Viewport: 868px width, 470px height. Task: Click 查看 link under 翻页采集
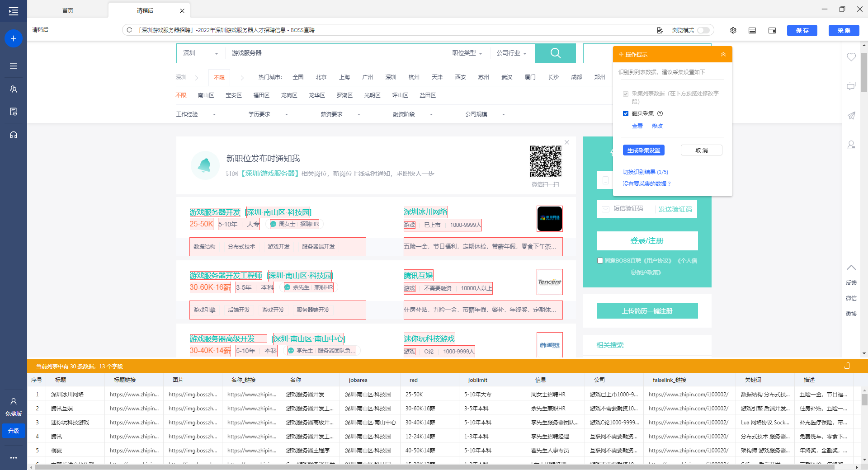click(637, 126)
